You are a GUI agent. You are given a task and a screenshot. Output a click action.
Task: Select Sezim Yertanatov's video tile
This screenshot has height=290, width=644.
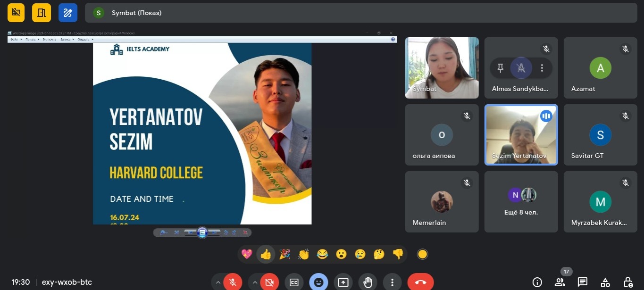[x=521, y=135]
